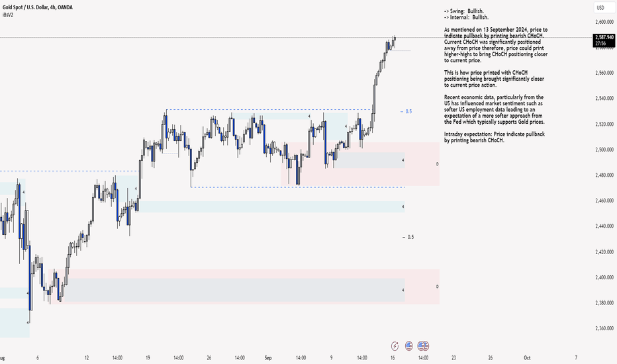Click the 'This is how price printed' paragraph

(x=495, y=79)
